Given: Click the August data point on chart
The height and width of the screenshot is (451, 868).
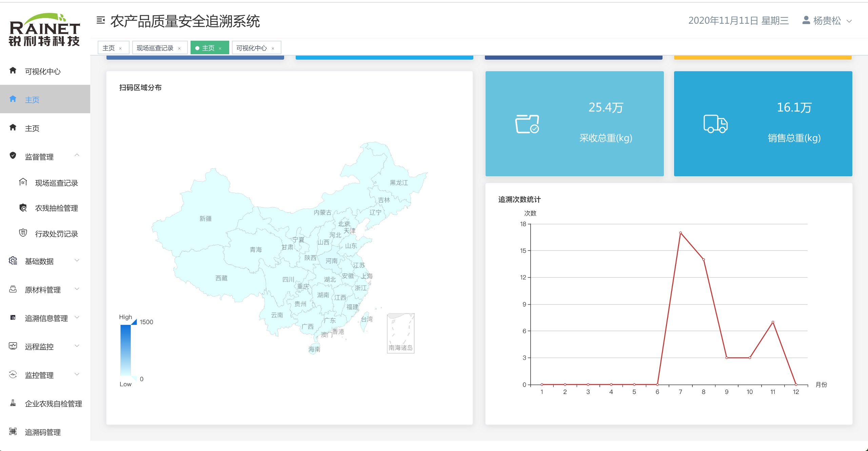Looking at the screenshot, I should coord(704,260).
